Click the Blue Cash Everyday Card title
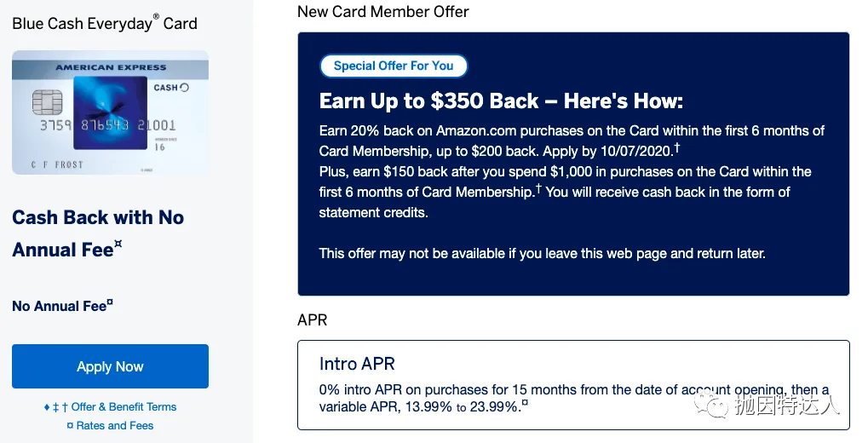The height and width of the screenshot is (443, 868). point(105,23)
